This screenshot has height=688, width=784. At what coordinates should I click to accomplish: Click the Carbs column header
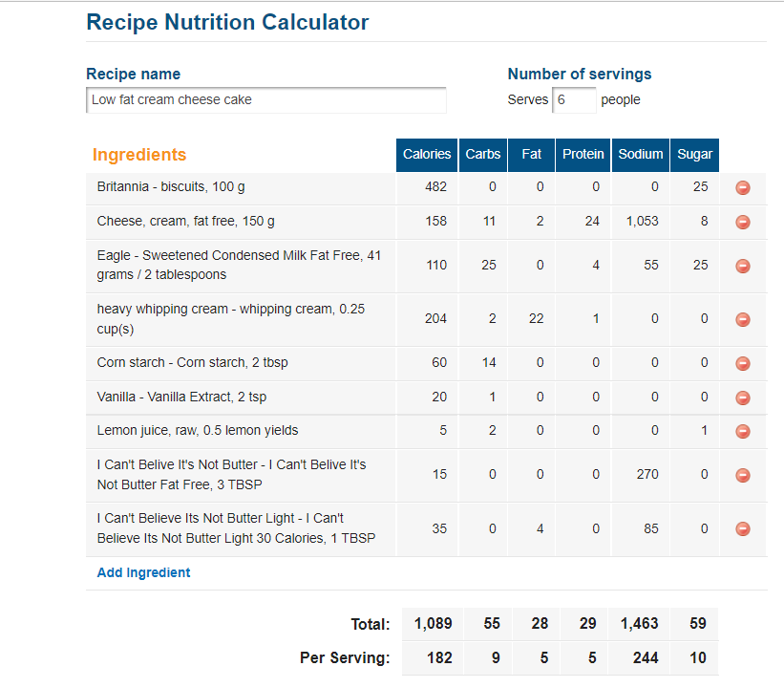(x=483, y=155)
